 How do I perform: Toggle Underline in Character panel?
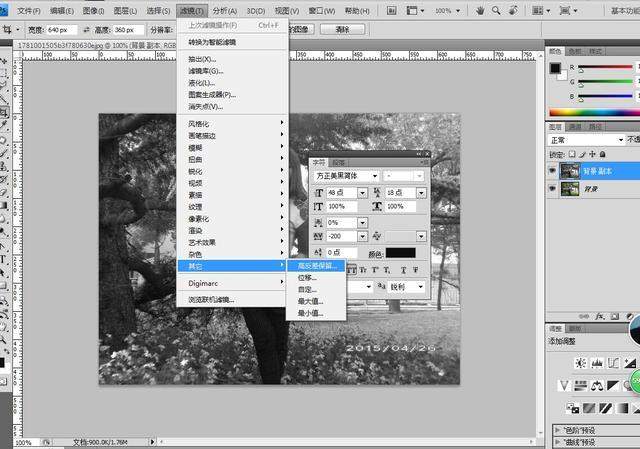[x=403, y=270]
